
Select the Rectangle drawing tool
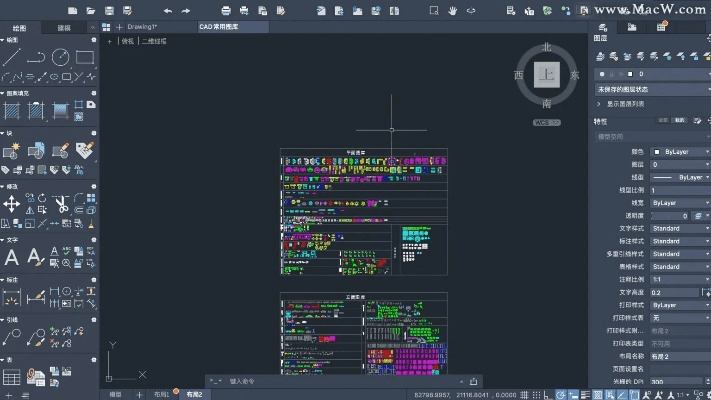86,57
